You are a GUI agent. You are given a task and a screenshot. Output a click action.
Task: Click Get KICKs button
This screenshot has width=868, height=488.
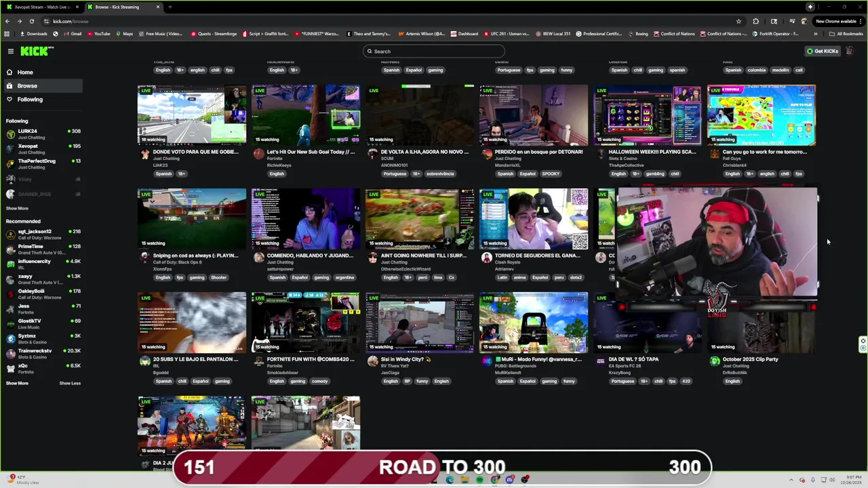tap(822, 51)
